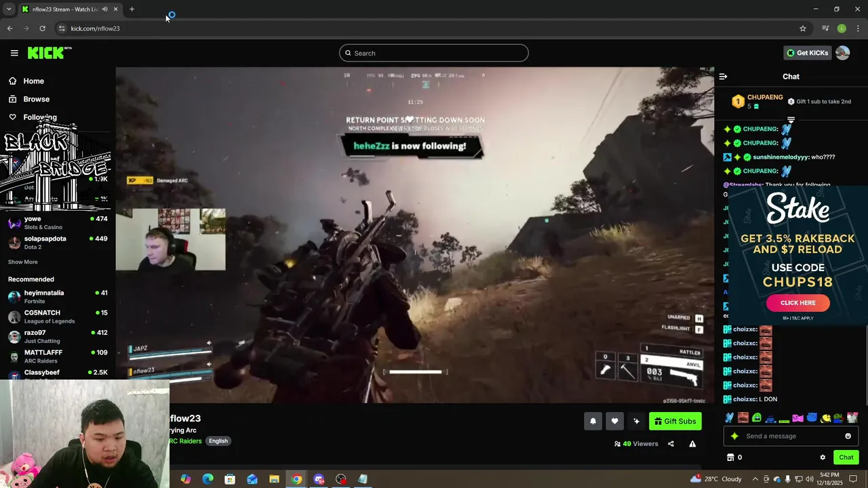Click the Gift Subs button

pos(675,422)
